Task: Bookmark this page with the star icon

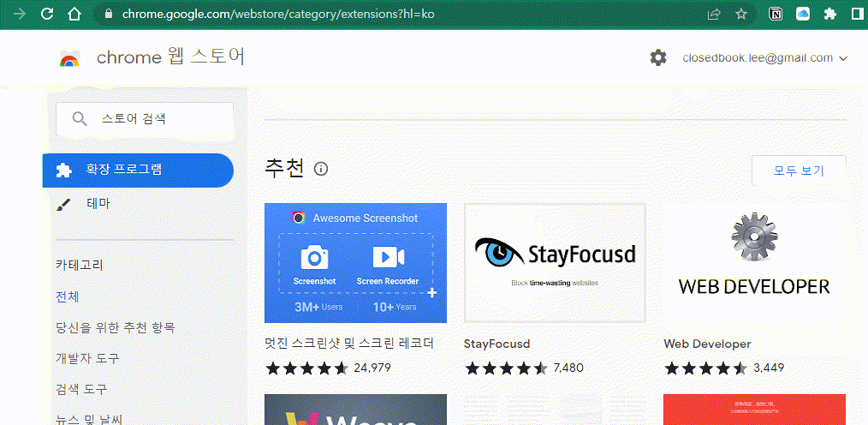Action: point(741,14)
